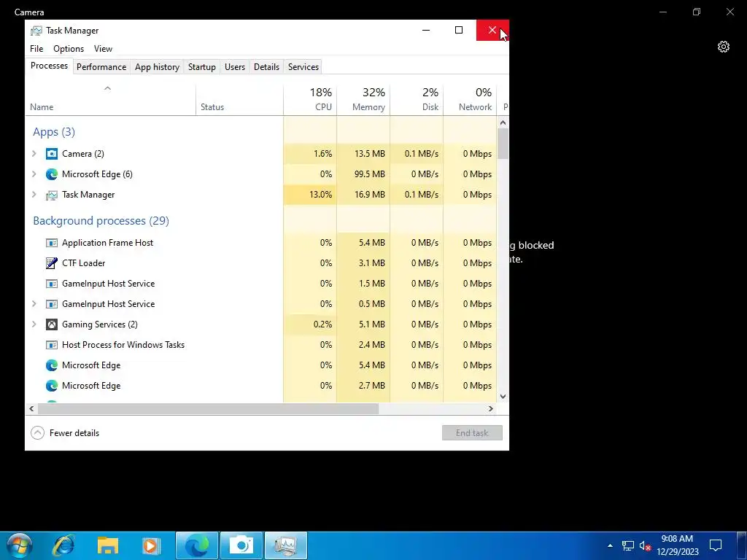
Task: Expand the Gaming Services (2) group
Action: (34, 324)
